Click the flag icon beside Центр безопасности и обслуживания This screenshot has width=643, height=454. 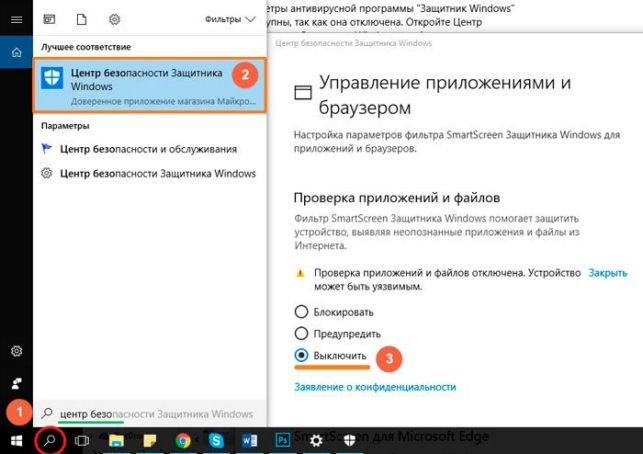[x=47, y=148]
